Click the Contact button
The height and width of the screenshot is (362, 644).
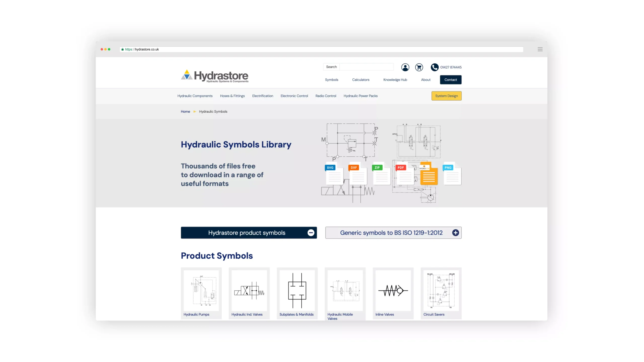point(451,80)
